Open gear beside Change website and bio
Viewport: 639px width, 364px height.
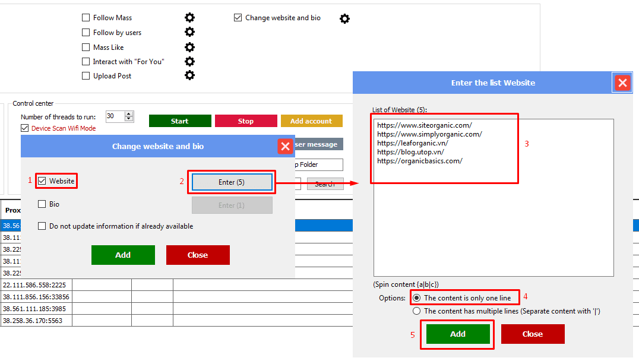click(344, 18)
